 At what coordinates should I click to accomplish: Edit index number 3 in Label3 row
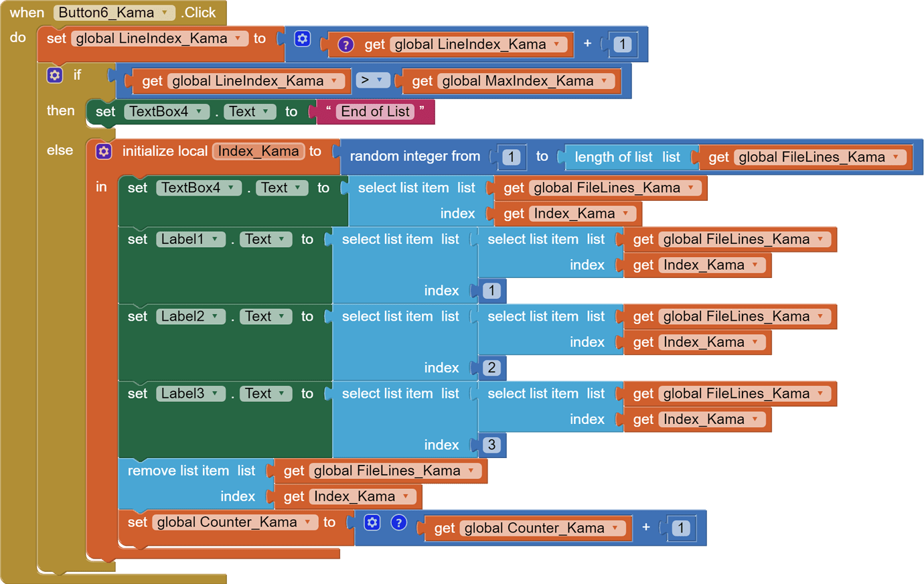pyautogui.click(x=491, y=445)
